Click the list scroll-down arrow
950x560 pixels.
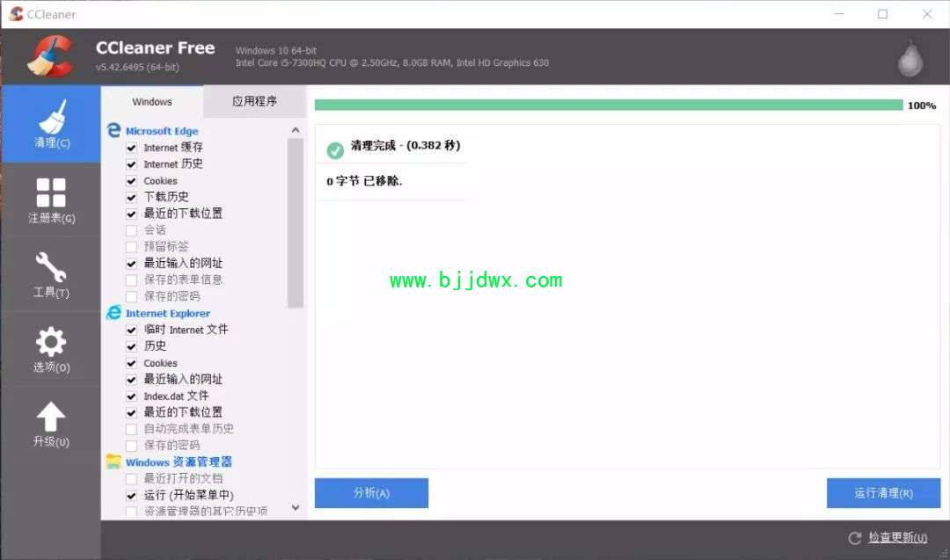point(295,507)
